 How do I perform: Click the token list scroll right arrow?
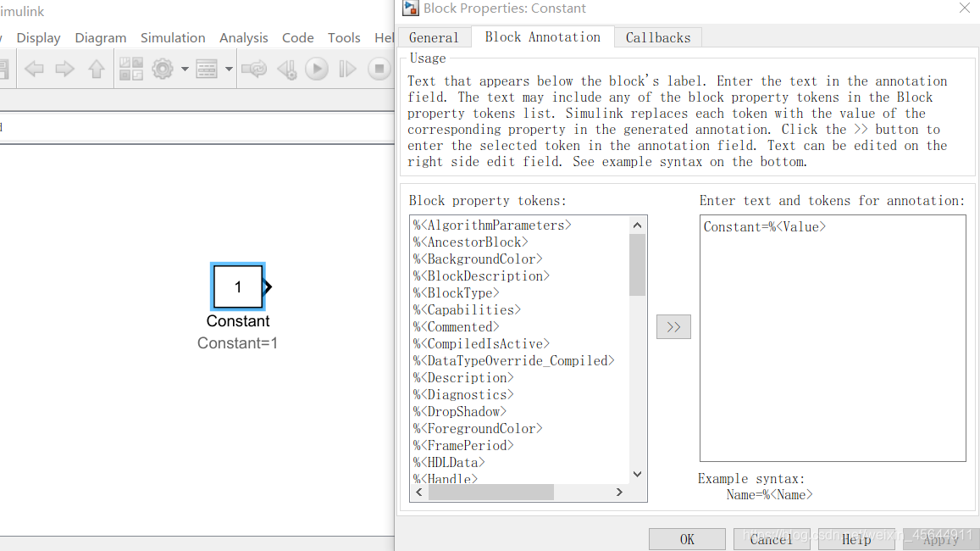(x=619, y=493)
